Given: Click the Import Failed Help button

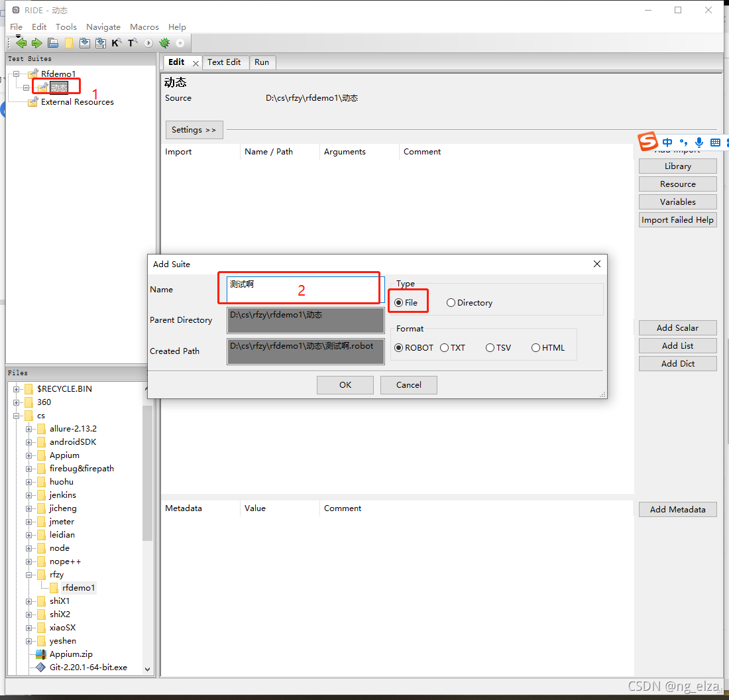Looking at the screenshot, I should (677, 220).
